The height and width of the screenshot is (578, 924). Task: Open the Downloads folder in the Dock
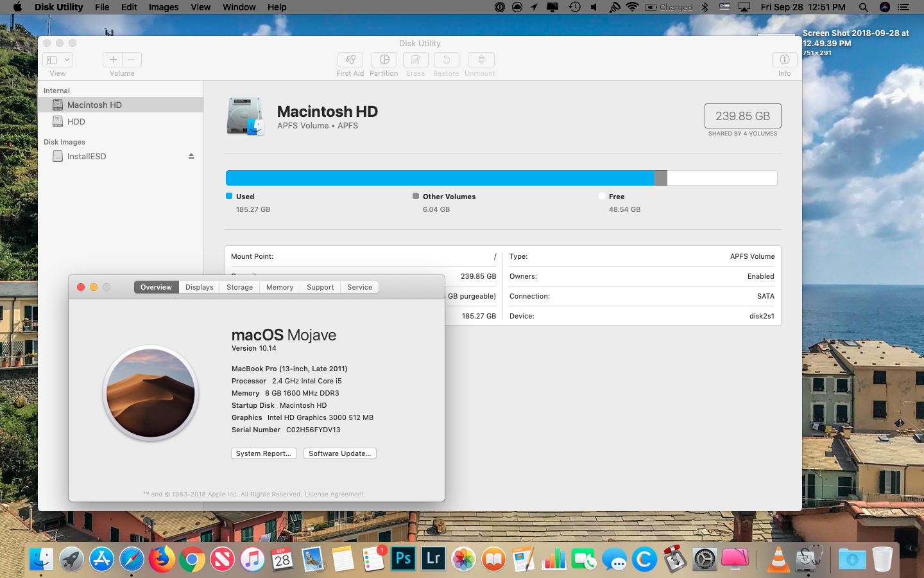[852, 559]
